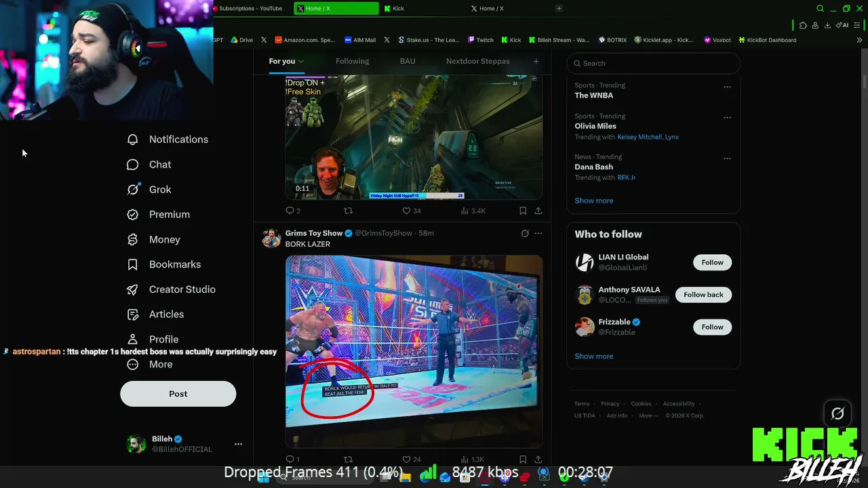Switch to the Kick browser tab
This screenshot has width=868, height=488.
[420, 9]
